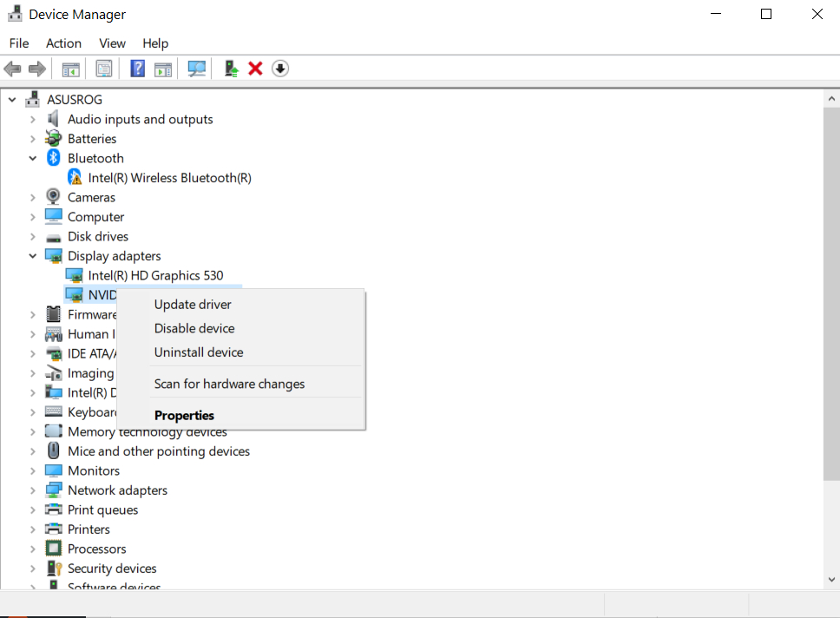Click the vertical scrollbar thumb
Image resolution: width=840 pixels, height=618 pixels.
(x=831, y=293)
